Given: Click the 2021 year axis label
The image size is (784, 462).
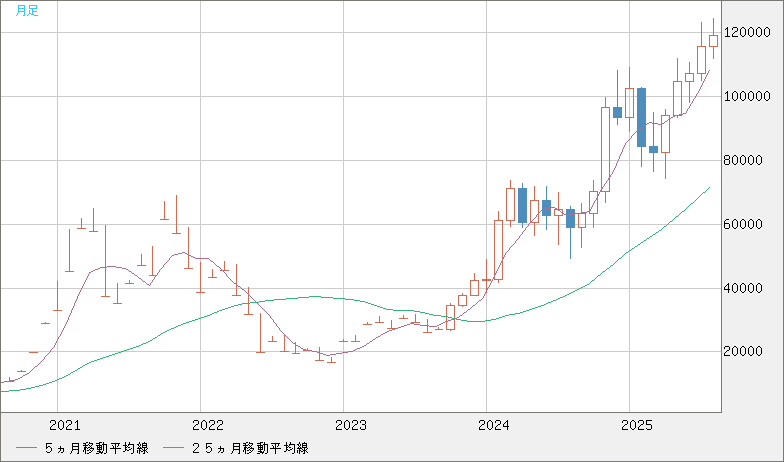Looking at the screenshot, I should (x=64, y=426).
